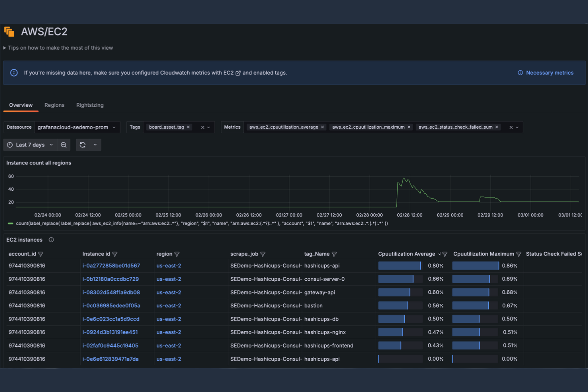Viewport: 588px width, 392px height.
Task: Refresh the dashboard with the refresh icon
Action: 83,145
